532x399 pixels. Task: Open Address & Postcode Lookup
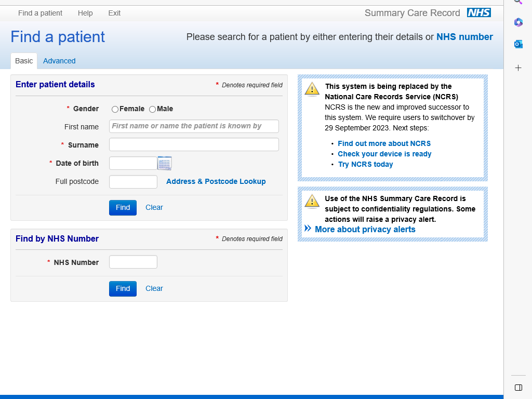point(216,181)
